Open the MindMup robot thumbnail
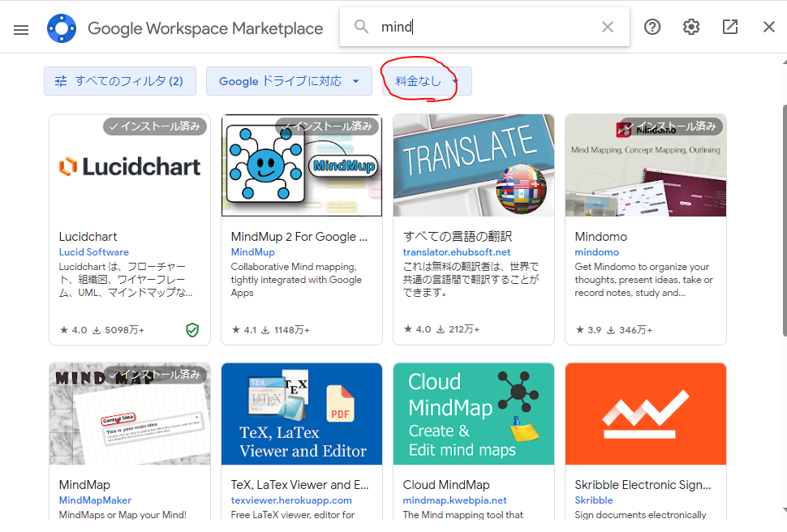 pos(302,166)
